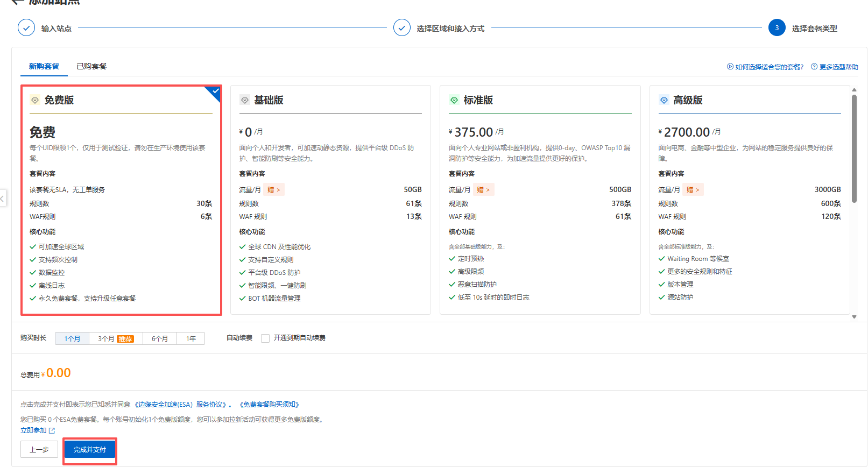868x467 pixels.
Task: Select 1年 purchase duration
Action: (191, 338)
